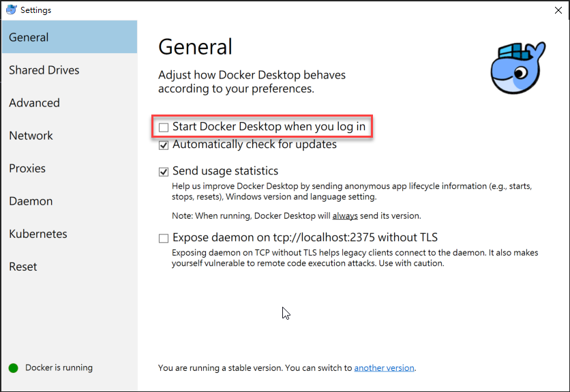Click 'Adjust how Docker Desktop behaves' description

(x=252, y=81)
